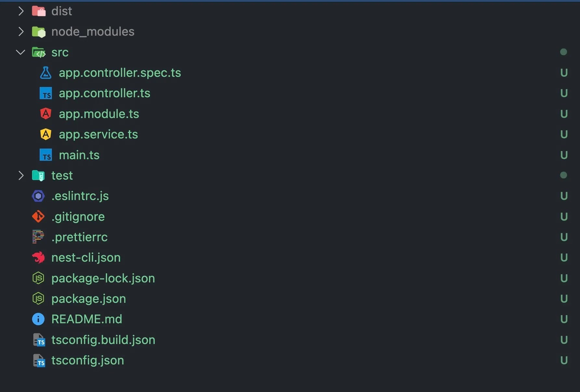Screen dimensions: 580x392
Task: Click the beaker test icon for app.controller.spec.ts
Action: [45, 73]
